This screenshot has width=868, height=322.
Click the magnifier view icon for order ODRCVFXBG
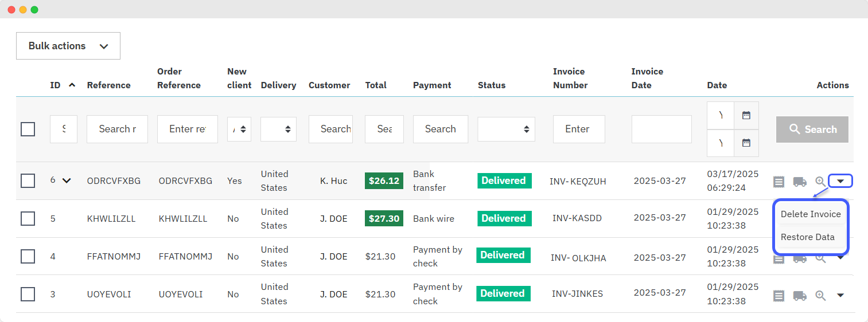click(820, 182)
